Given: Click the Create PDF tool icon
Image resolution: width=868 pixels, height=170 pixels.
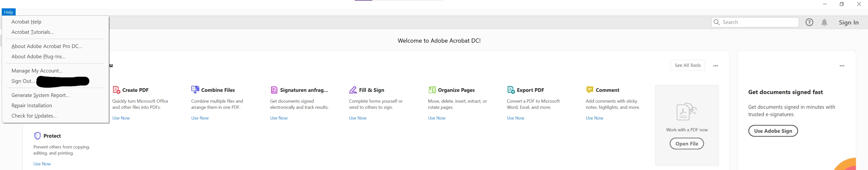Looking at the screenshot, I should point(116,90).
